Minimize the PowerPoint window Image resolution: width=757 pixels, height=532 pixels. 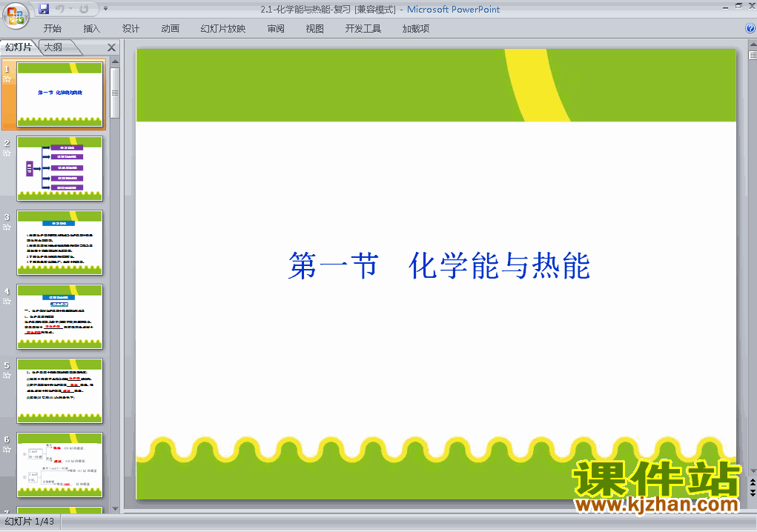[x=725, y=7]
